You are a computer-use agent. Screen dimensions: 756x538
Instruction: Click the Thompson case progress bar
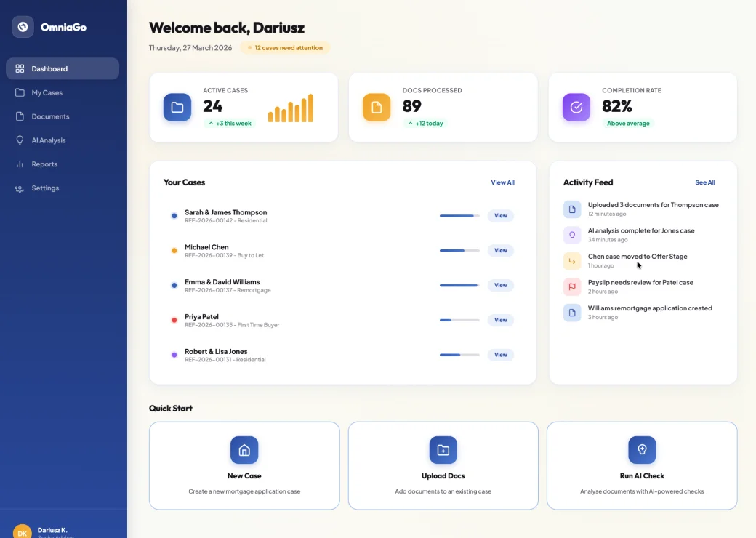click(x=459, y=215)
